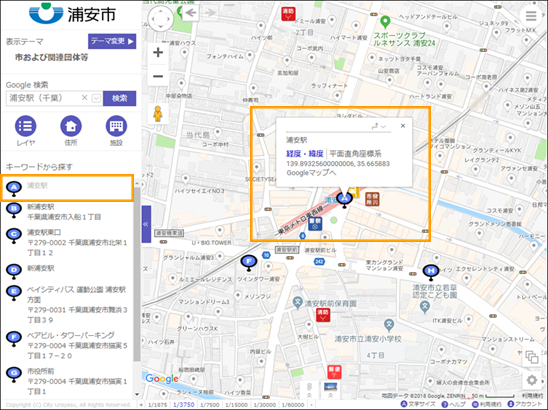Click the brown 市役所 icon on map
The image size is (548, 410).
tap(372, 199)
